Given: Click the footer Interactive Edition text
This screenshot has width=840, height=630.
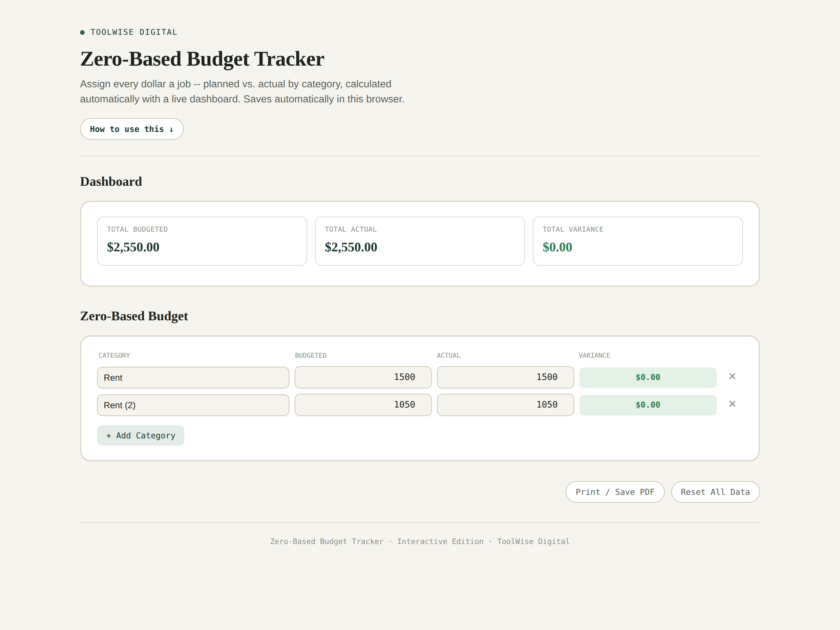Looking at the screenshot, I should coord(440,541).
